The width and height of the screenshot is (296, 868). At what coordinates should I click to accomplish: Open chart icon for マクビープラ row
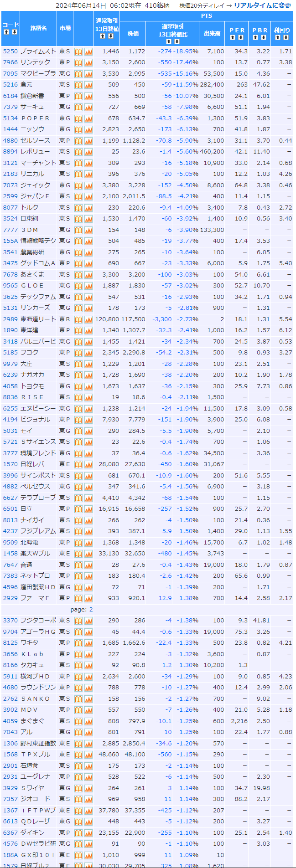[88, 74]
